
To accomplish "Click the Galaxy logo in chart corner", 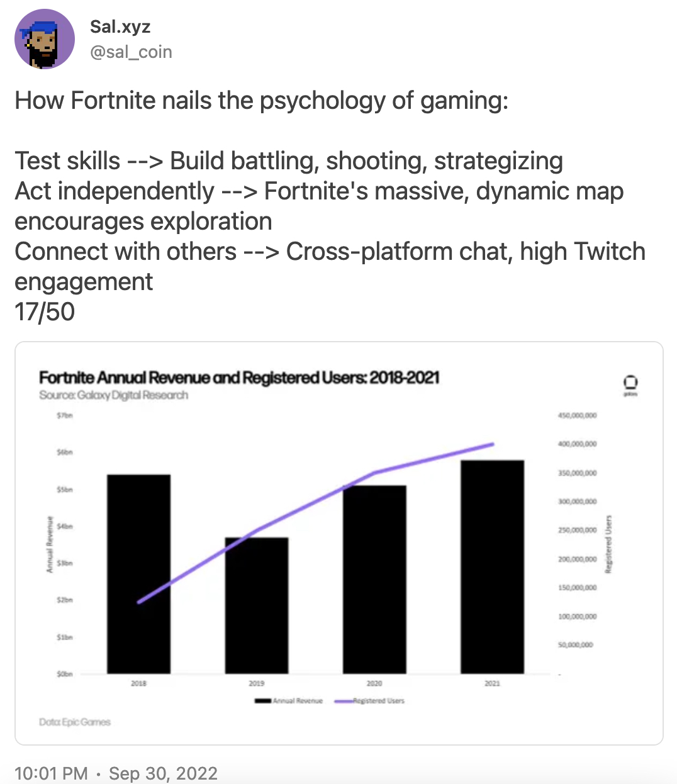I will coord(630,384).
